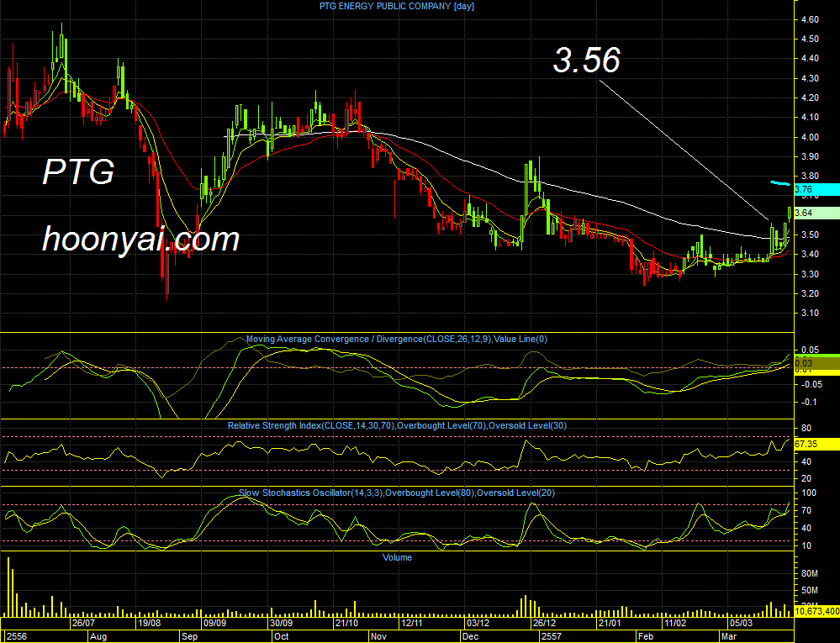This screenshot has width=840, height=643.
Task: Click the 21/10 date label
Action: pos(346,623)
